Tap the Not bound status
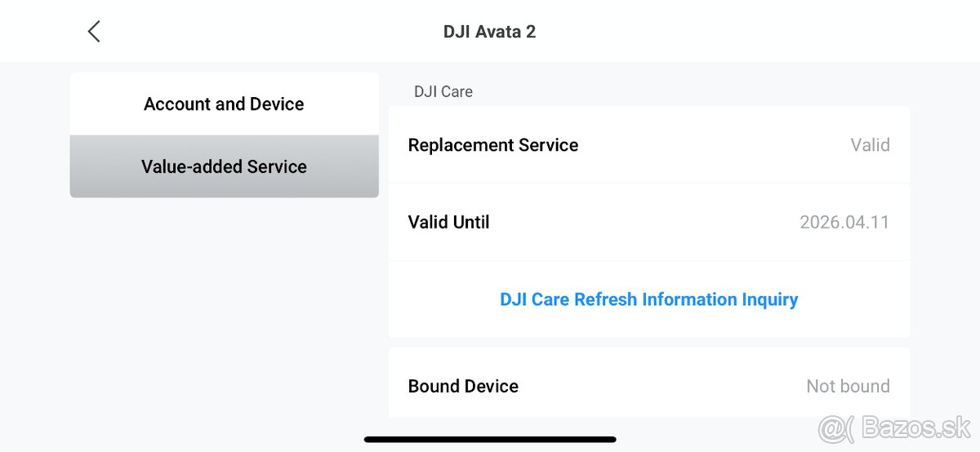The width and height of the screenshot is (980, 452). tap(848, 386)
